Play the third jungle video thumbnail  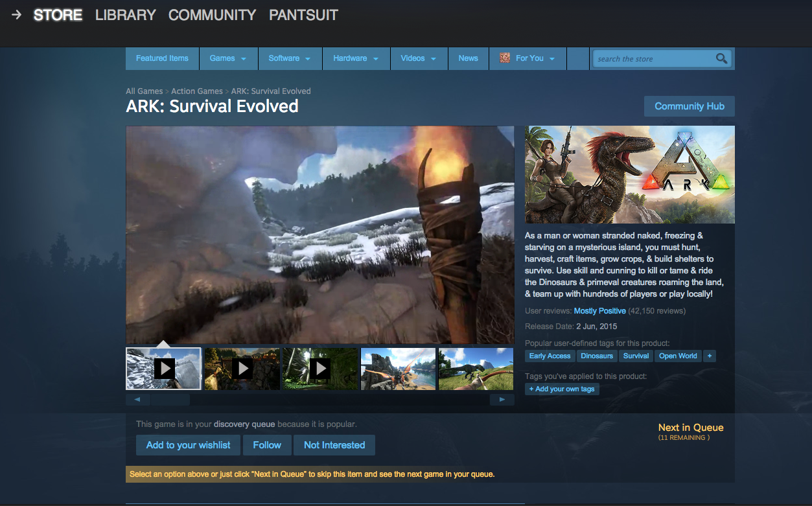pyautogui.click(x=320, y=369)
